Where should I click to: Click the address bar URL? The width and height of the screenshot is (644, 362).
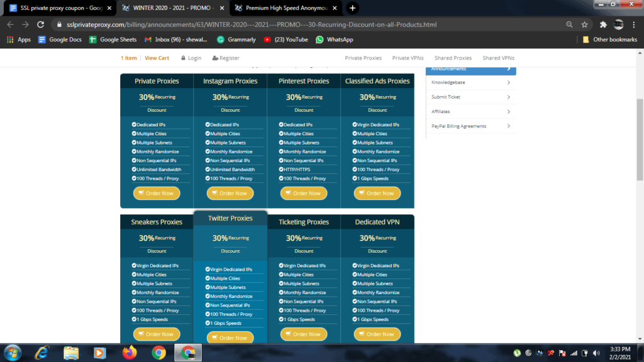252,25
